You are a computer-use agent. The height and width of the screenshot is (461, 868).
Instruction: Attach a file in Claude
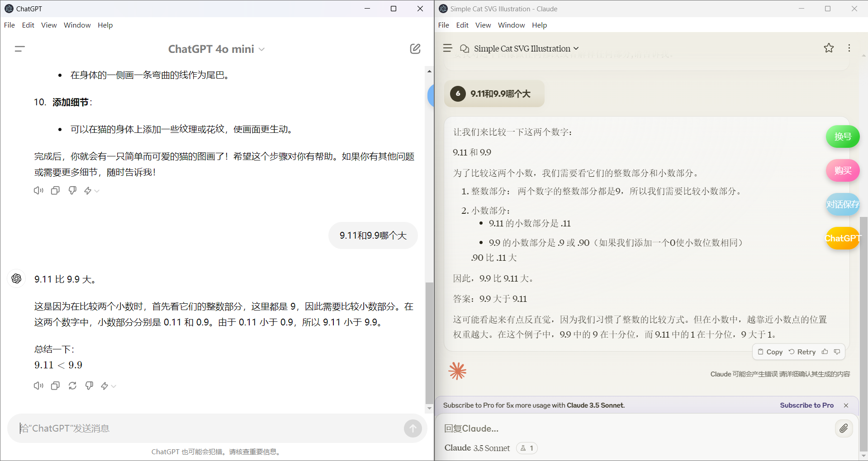coord(844,428)
